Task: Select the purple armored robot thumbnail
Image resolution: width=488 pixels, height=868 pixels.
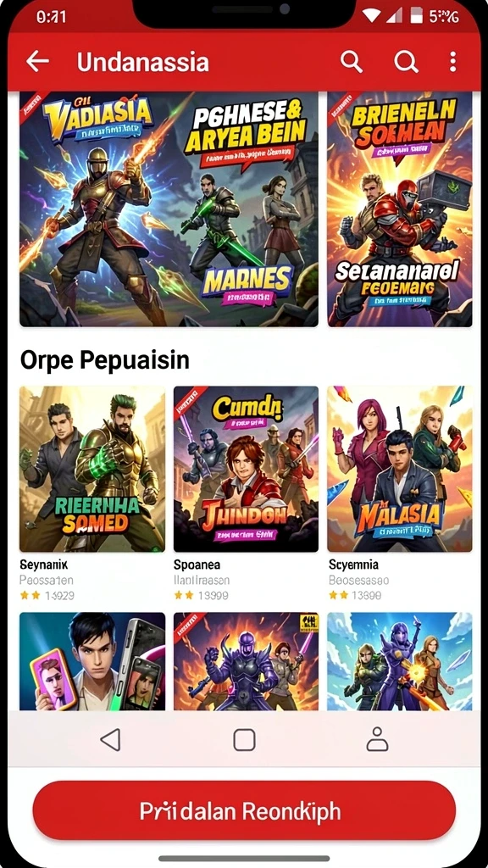Action: [x=246, y=661]
